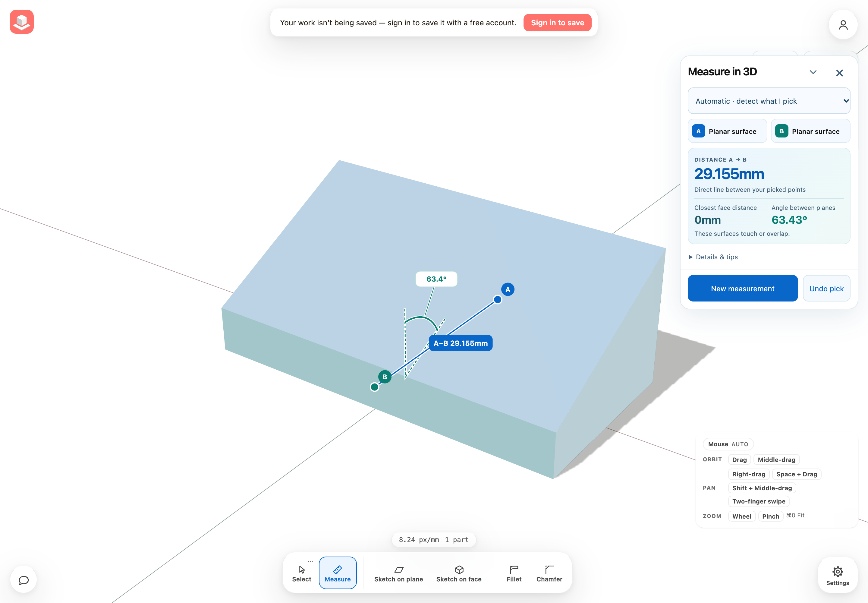Viewport: 868px width, 603px height.
Task: Click the Shift + Middle-drag hint chip
Action: (x=762, y=488)
